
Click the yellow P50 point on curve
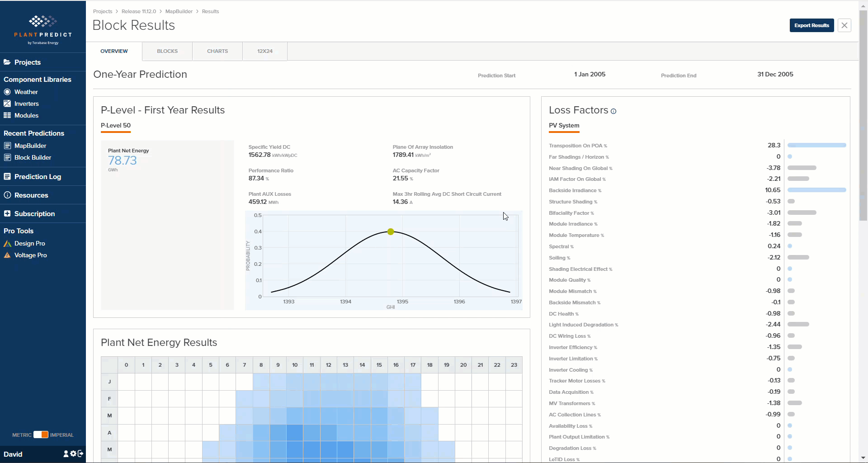(x=391, y=231)
